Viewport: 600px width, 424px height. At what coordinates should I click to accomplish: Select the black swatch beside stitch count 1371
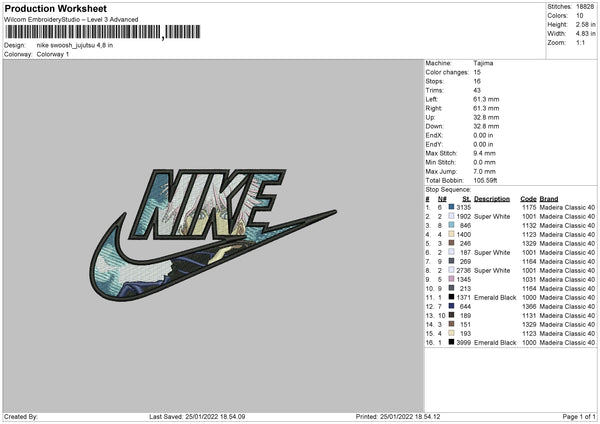(x=452, y=297)
